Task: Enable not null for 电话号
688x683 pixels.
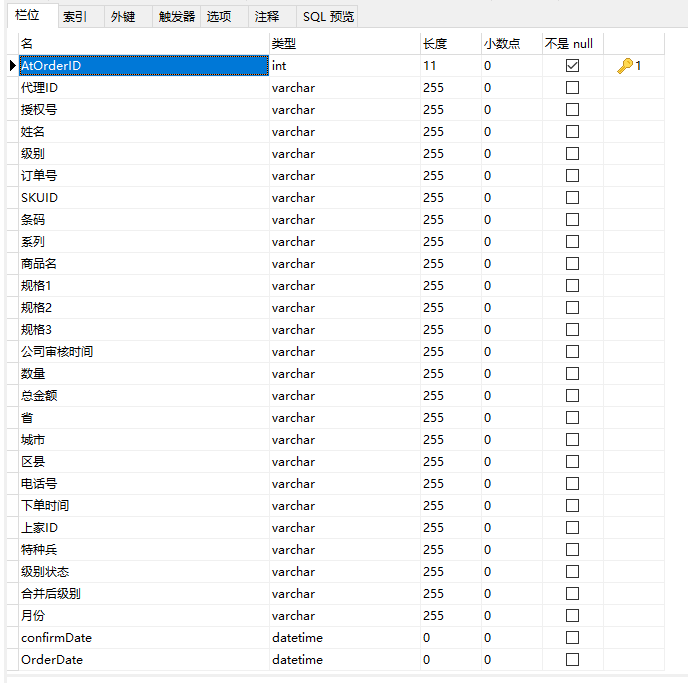Action: pos(572,483)
